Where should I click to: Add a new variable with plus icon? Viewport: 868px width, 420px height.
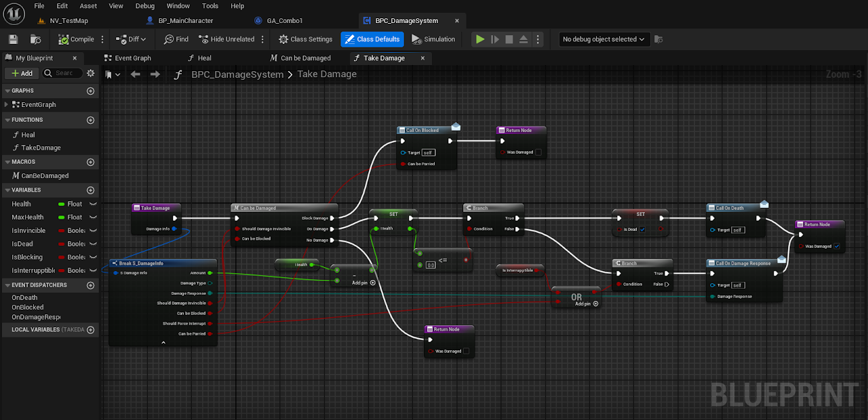point(90,190)
